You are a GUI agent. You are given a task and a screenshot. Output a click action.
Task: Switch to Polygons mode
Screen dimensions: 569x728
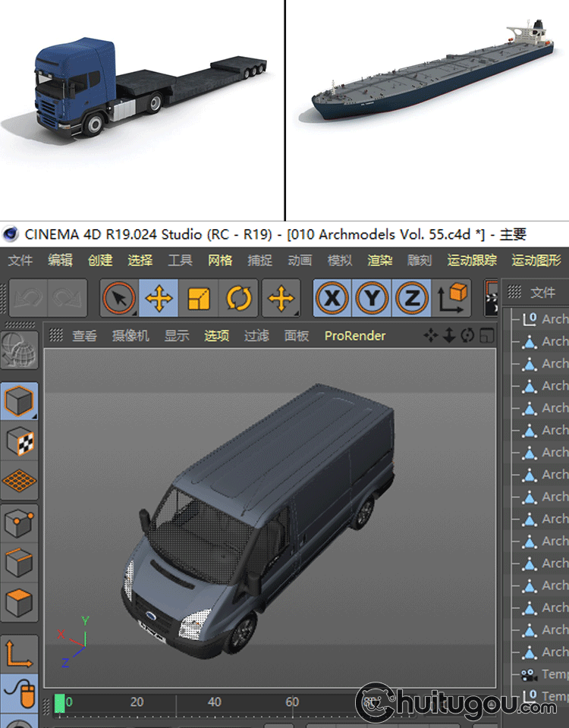19,603
